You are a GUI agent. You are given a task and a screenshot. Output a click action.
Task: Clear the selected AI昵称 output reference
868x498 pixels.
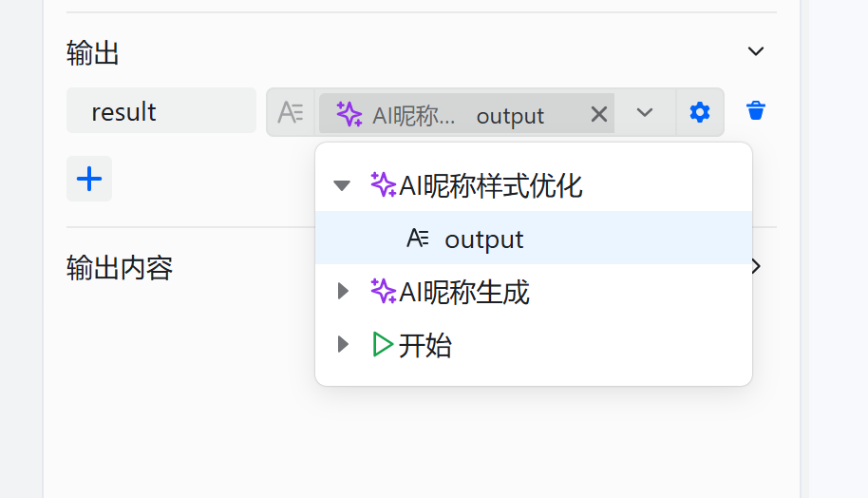point(599,115)
